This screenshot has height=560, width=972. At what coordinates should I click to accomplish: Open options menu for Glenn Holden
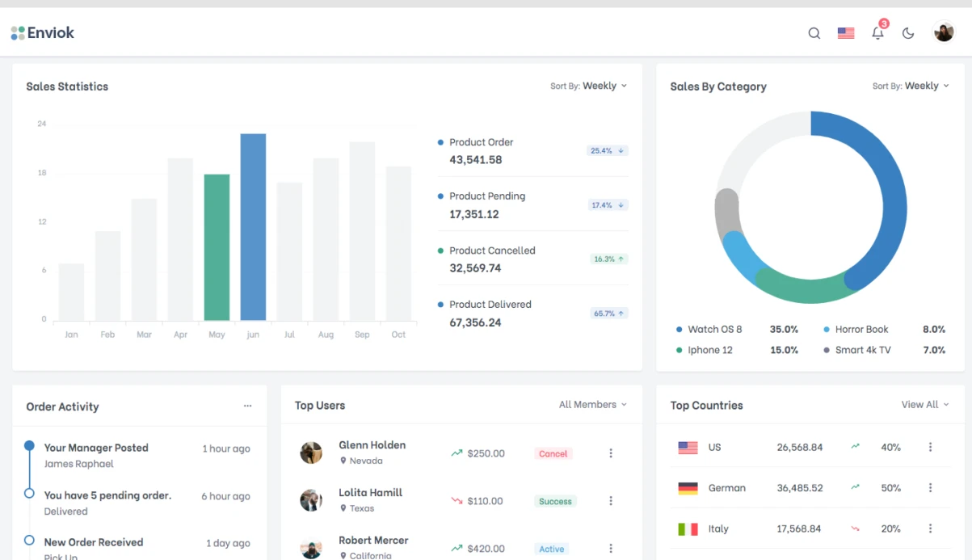[611, 453]
